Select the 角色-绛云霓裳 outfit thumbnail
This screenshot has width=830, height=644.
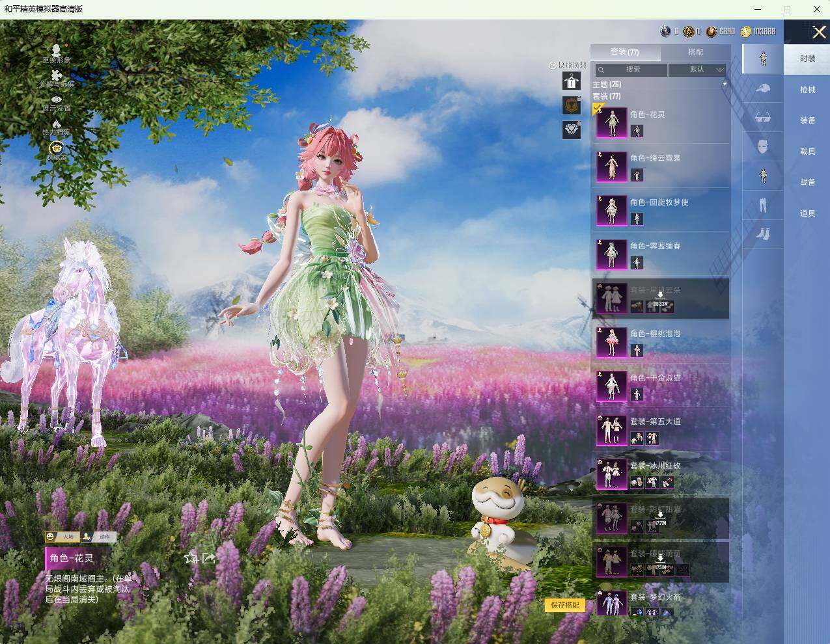point(611,166)
